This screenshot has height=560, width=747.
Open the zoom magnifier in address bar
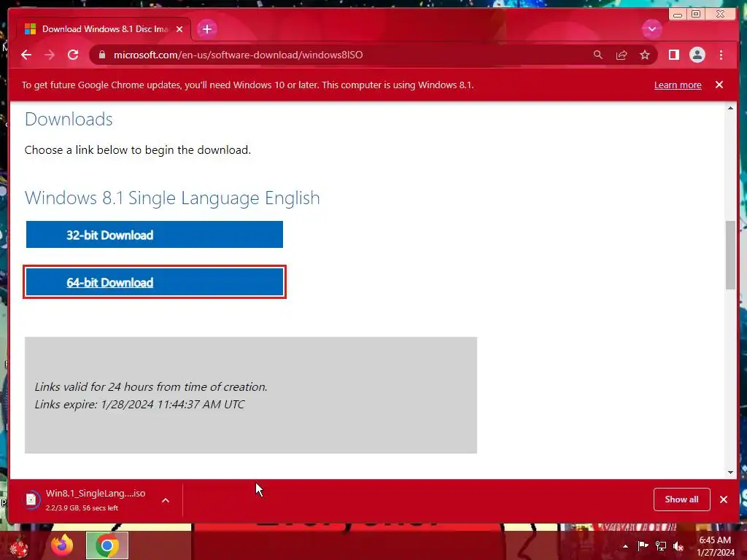(x=598, y=55)
